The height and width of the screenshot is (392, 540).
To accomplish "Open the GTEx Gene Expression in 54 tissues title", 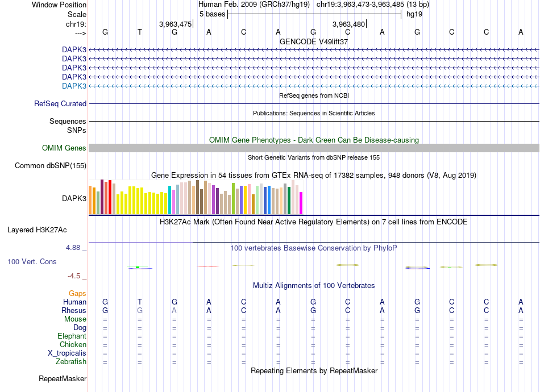I will pos(314,175).
